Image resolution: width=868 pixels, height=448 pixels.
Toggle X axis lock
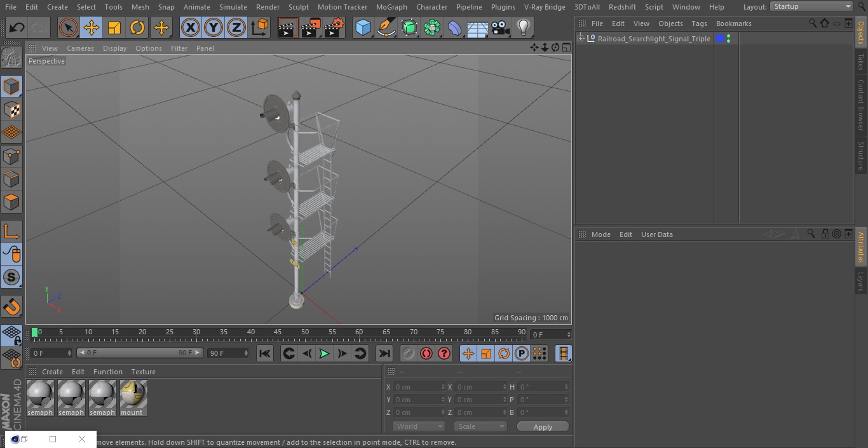tap(191, 27)
